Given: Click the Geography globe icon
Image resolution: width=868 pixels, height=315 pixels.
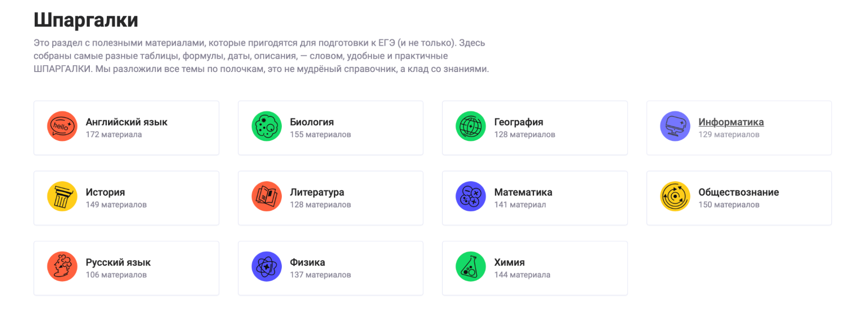Looking at the screenshot, I should coord(471,126).
